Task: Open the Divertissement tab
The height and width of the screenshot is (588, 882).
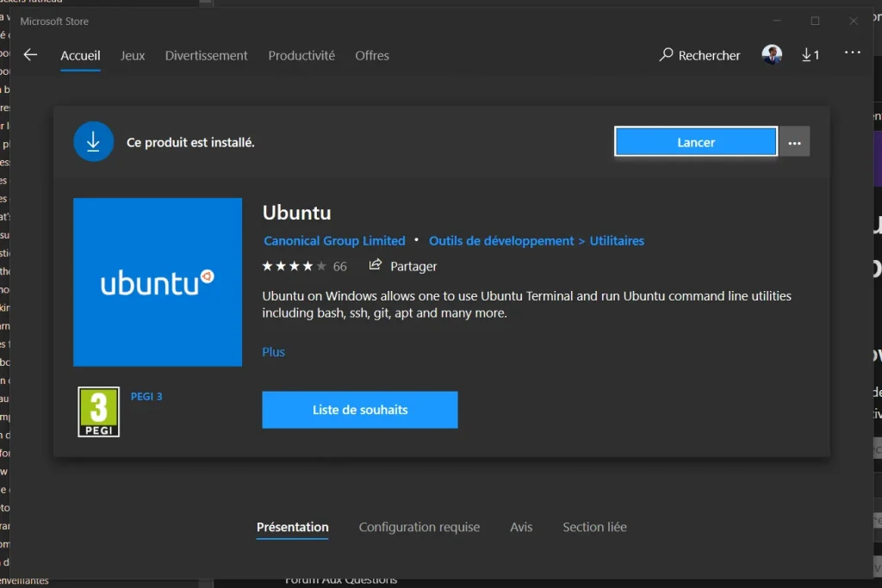Action: [207, 55]
